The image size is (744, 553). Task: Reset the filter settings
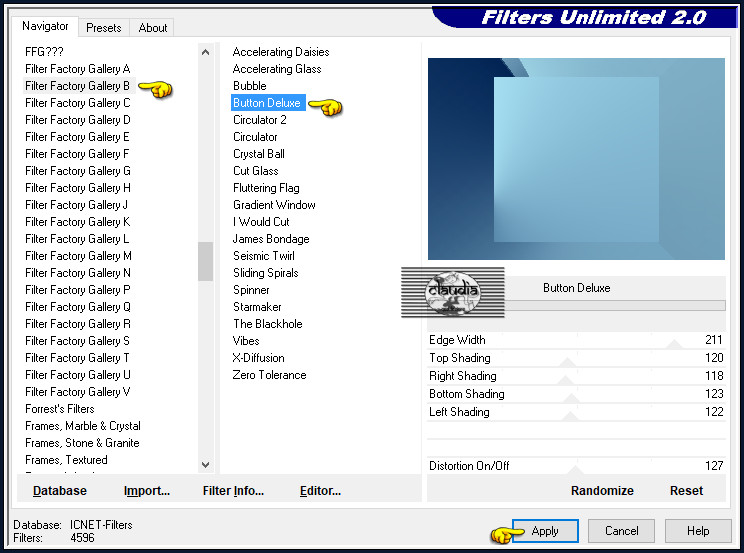click(686, 490)
